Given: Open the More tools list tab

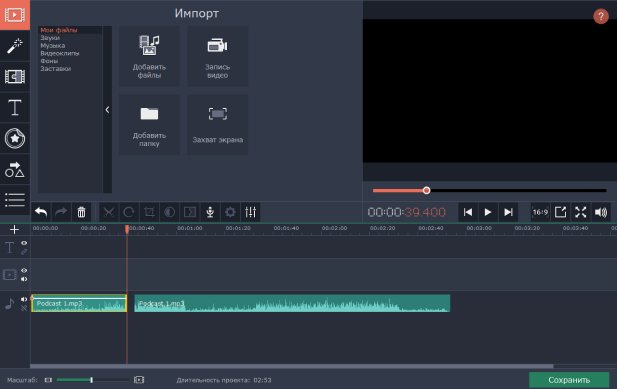Looking at the screenshot, I should point(15,199).
